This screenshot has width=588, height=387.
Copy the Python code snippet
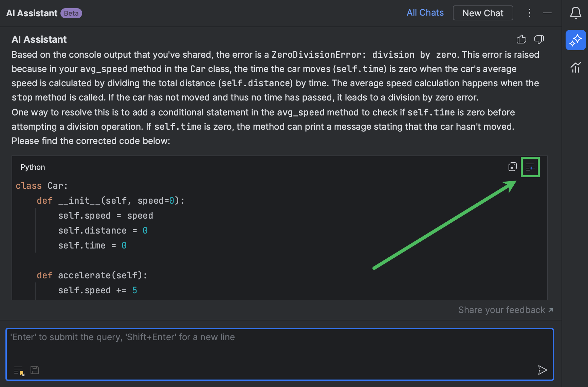click(512, 167)
